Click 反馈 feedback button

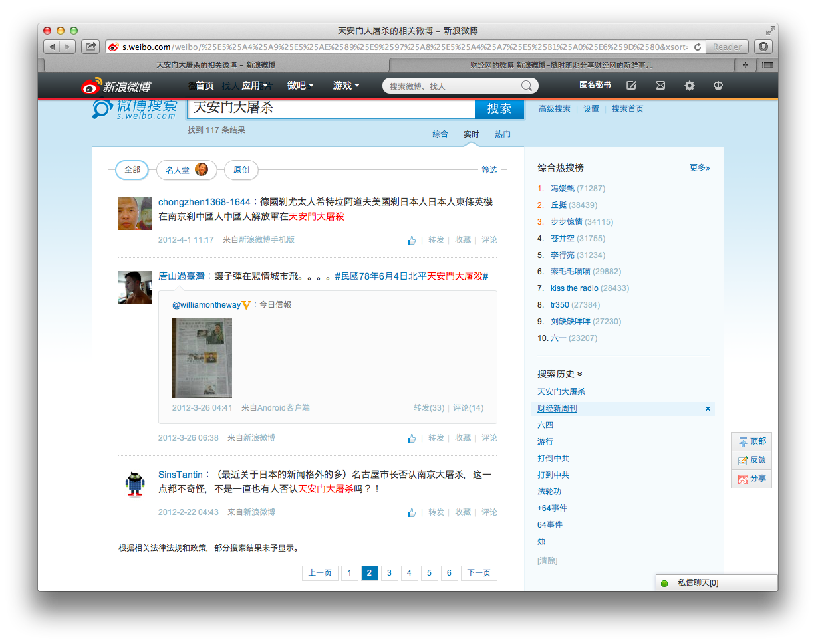pyautogui.click(x=751, y=460)
